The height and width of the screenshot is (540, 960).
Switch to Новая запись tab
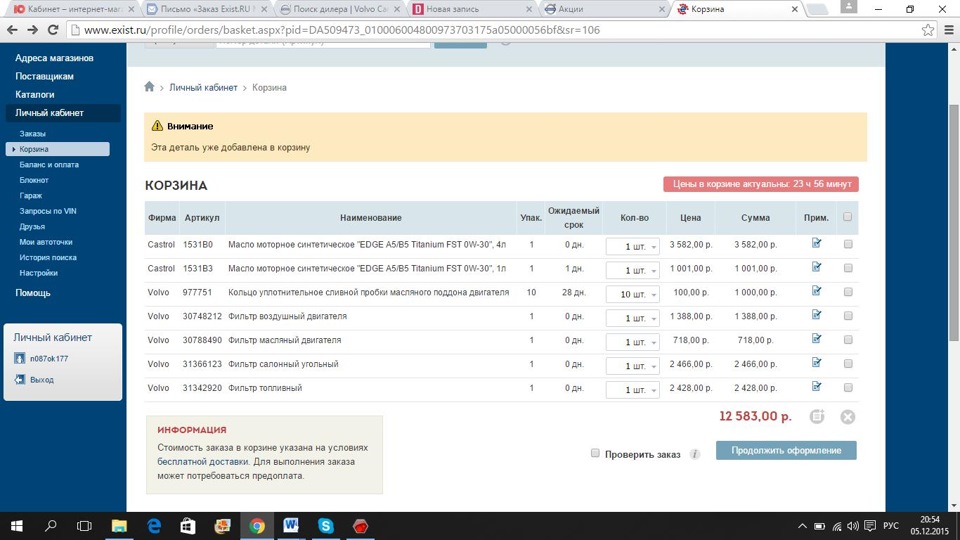pyautogui.click(x=473, y=9)
